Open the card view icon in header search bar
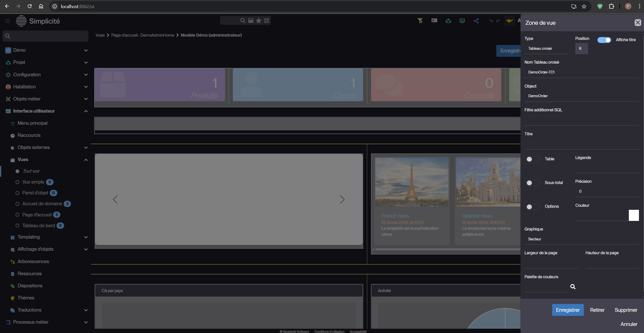The width and height of the screenshot is (644, 333). tap(251, 20)
